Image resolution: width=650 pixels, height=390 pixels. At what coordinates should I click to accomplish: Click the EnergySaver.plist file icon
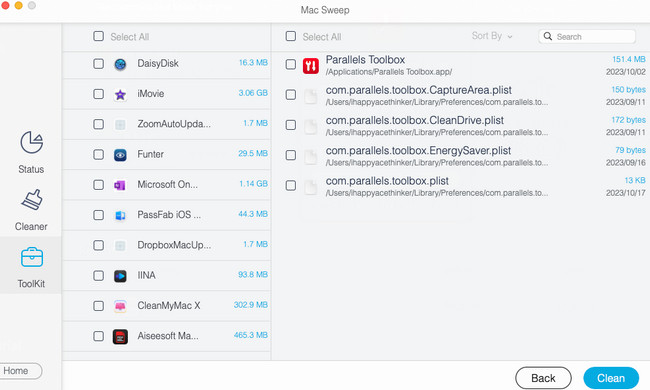click(x=311, y=156)
